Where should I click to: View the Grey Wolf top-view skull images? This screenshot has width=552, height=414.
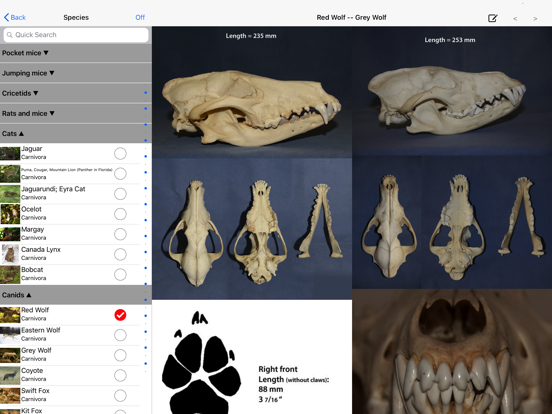(452, 222)
